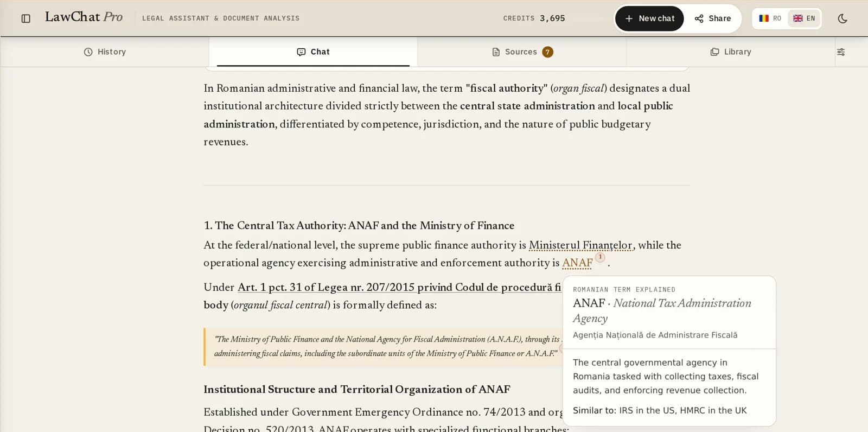Click the credits count 3,695
Image resolution: width=868 pixels, height=432 pixels.
click(552, 18)
